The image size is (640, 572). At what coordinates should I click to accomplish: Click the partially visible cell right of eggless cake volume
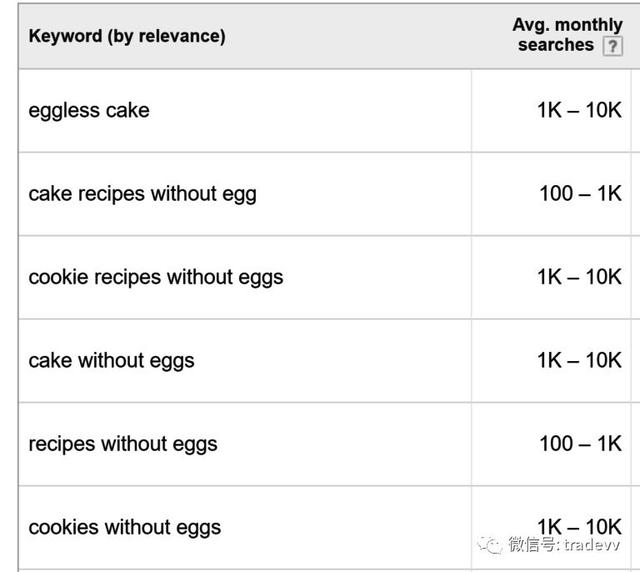[x=636, y=110]
